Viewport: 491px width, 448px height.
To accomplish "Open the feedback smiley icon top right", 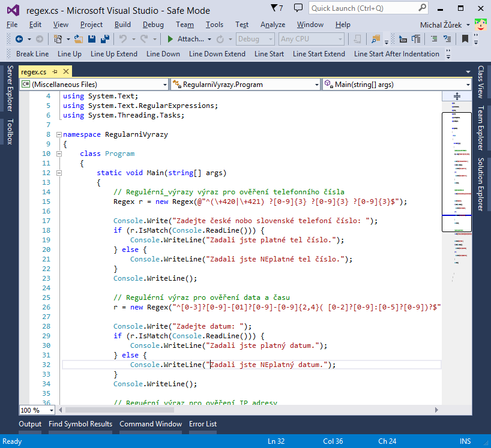I will (480, 24).
